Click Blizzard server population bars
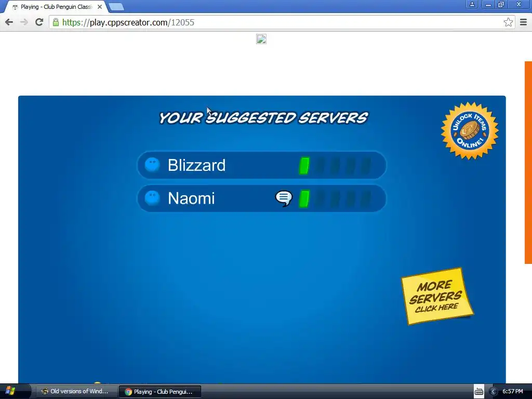Viewport: 532px width, 399px height. pos(335,166)
